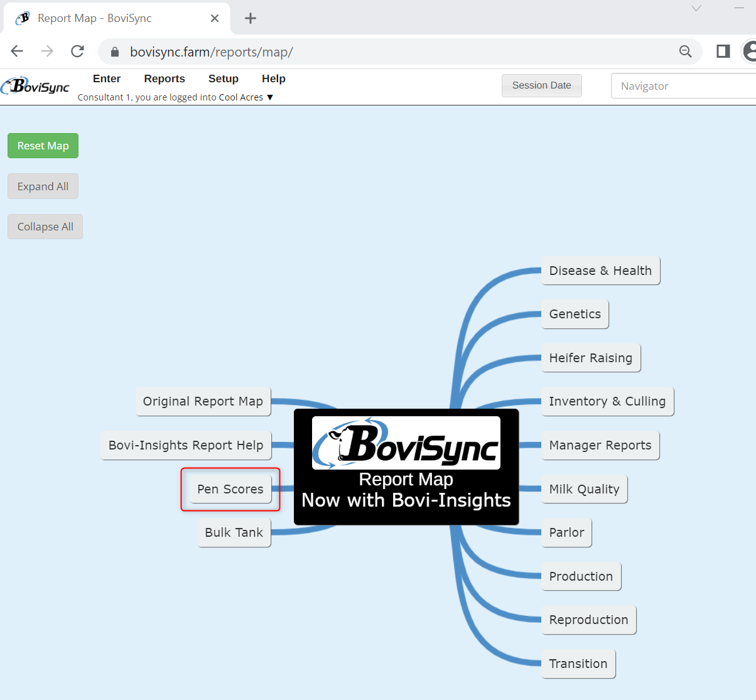Click the Reset Map button

coord(43,146)
